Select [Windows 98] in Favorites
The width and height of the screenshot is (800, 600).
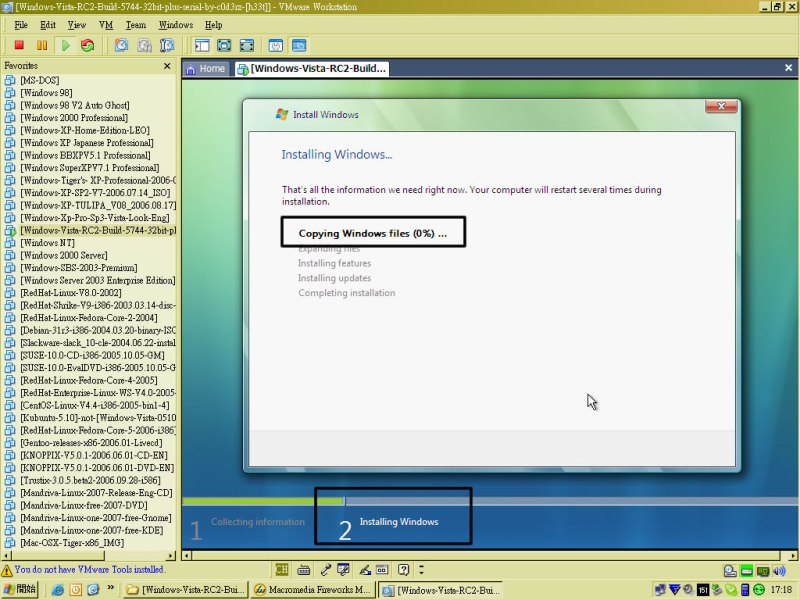tap(46, 92)
